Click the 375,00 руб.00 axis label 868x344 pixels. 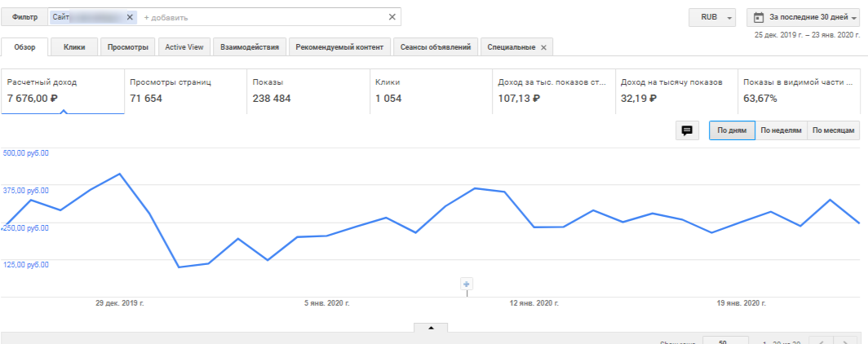(x=27, y=191)
